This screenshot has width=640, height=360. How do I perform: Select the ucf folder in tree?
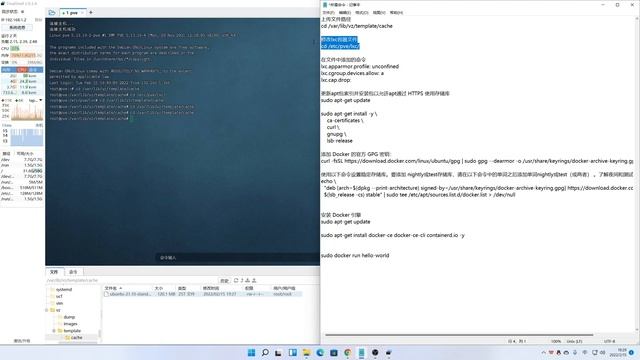tap(59, 296)
